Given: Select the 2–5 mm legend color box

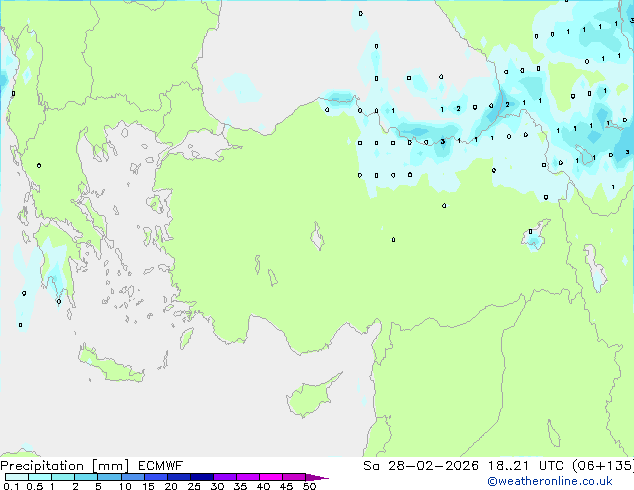Looking at the screenshot, I should pyautogui.click(x=86, y=477).
